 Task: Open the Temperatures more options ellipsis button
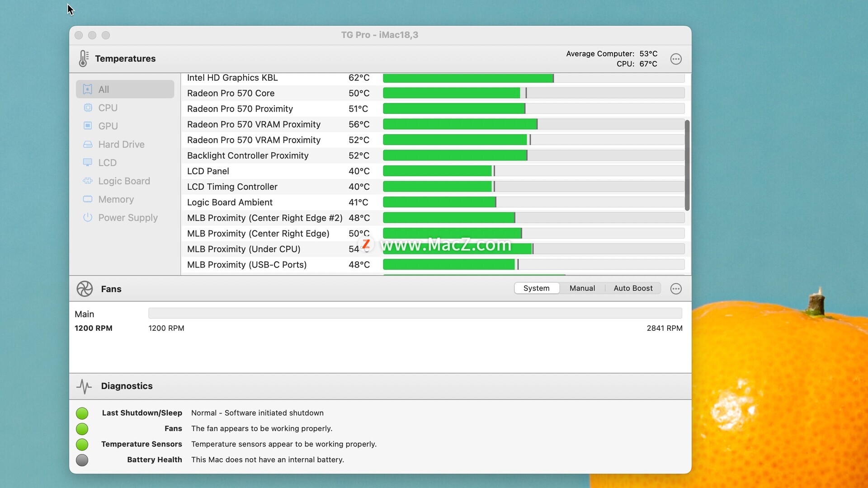[676, 59]
